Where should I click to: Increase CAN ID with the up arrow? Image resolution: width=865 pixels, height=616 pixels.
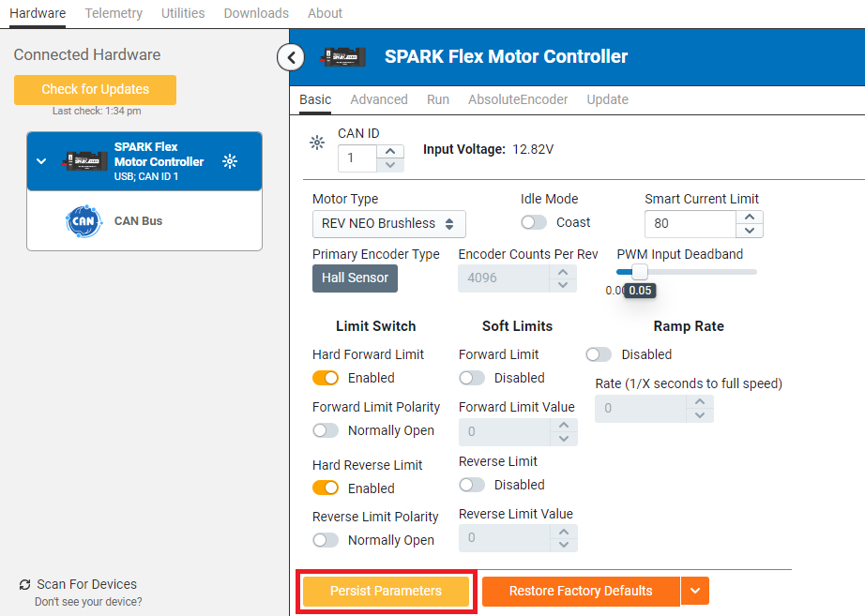tap(390, 151)
